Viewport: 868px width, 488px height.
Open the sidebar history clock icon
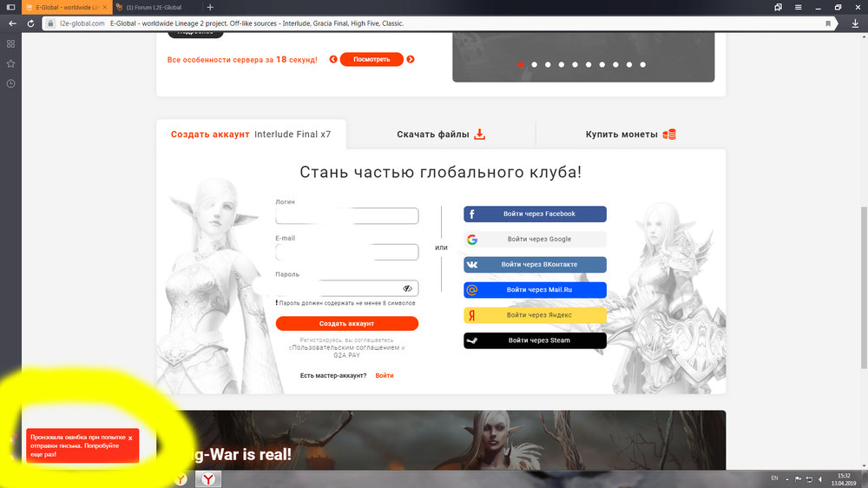[10, 83]
